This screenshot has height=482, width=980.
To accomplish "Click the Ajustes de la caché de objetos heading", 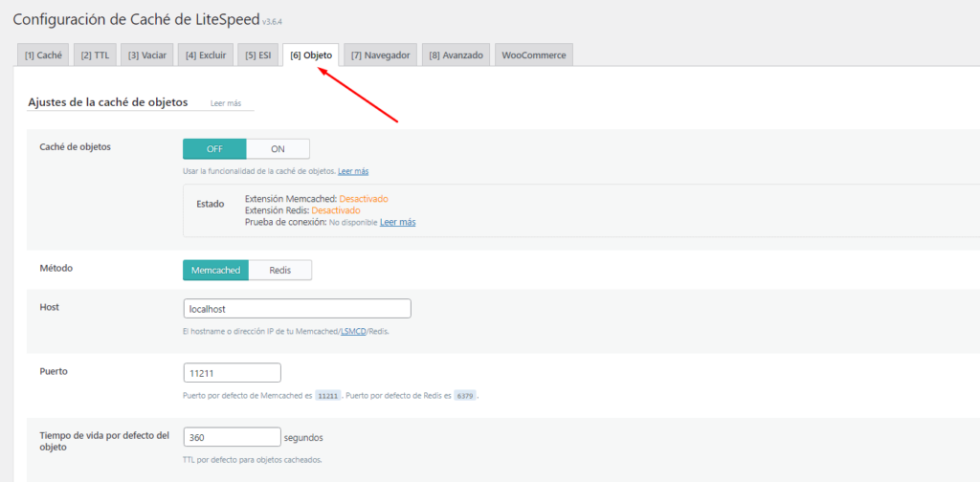I will [x=108, y=102].
